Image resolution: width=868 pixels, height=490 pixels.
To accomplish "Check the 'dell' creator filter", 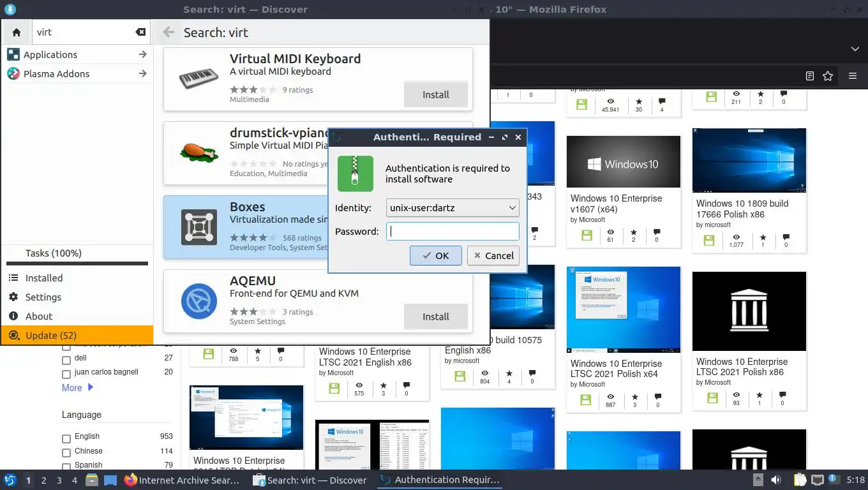I will click(66, 359).
